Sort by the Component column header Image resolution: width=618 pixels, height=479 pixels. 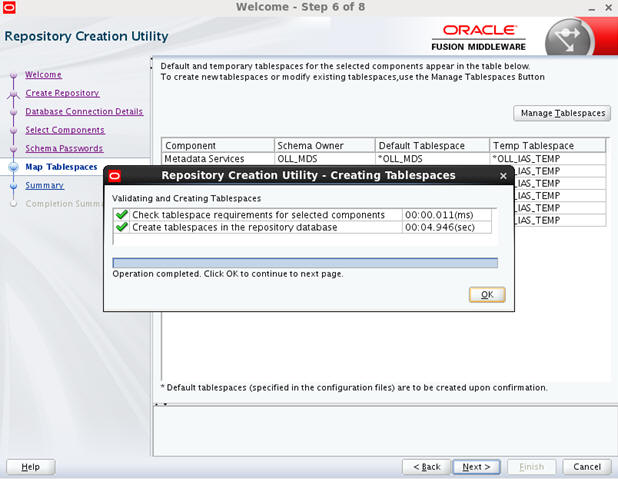click(x=218, y=145)
